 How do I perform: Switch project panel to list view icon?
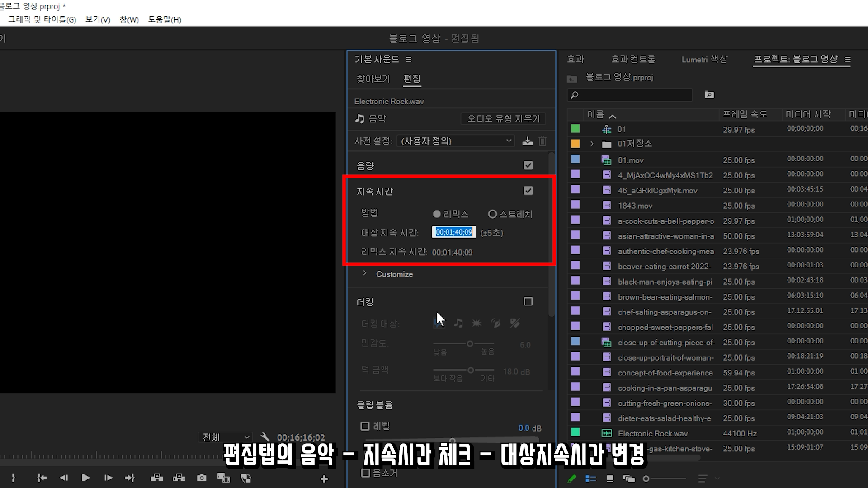(590, 479)
